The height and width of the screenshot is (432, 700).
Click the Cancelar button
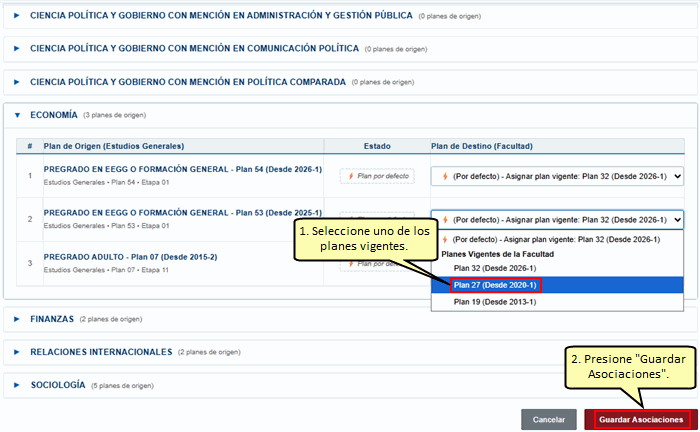549,420
